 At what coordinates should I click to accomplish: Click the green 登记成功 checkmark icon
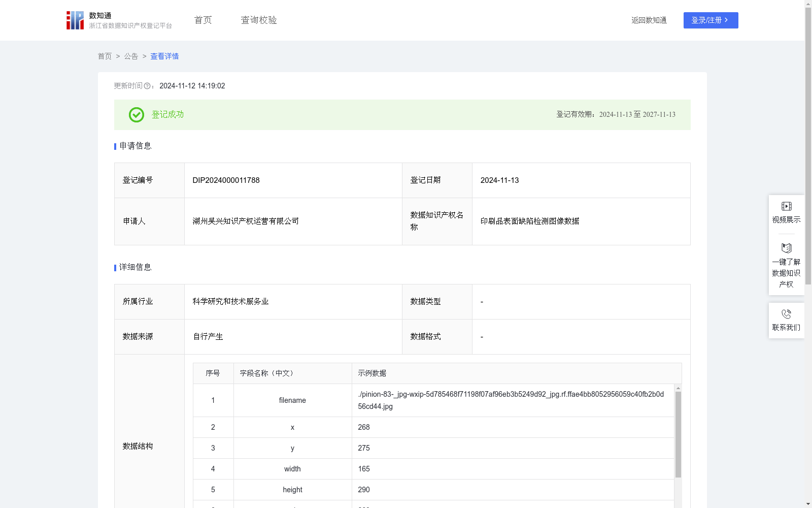136,115
